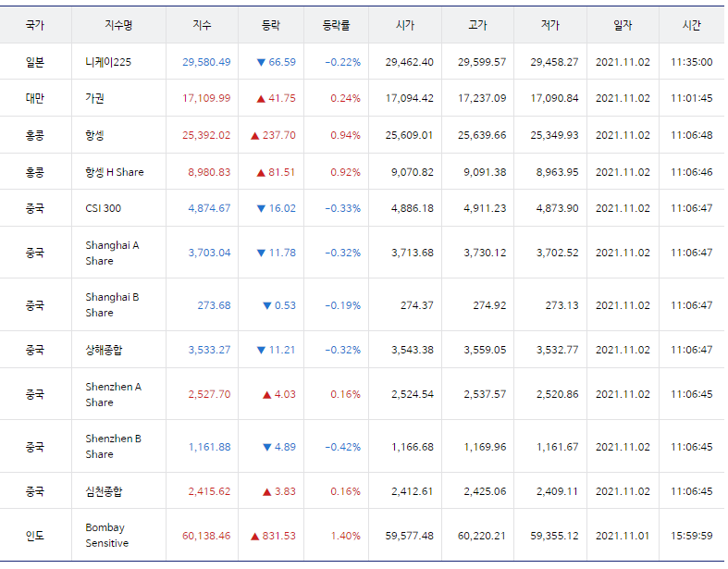Select the index value 273.68
Image resolution: width=728 pixels, height=569 pixels.
pyautogui.click(x=214, y=305)
